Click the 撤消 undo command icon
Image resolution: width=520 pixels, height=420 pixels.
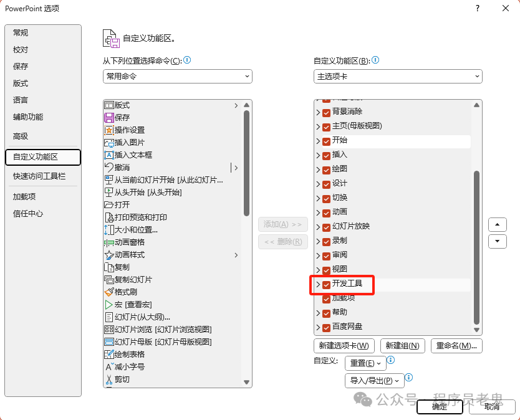tap(109, 168)
